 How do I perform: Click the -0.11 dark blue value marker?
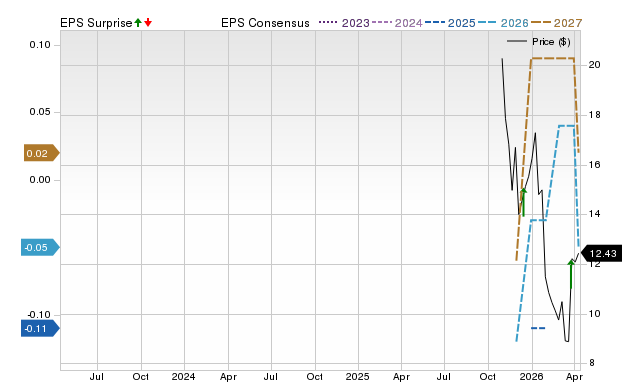coord(40,329)
